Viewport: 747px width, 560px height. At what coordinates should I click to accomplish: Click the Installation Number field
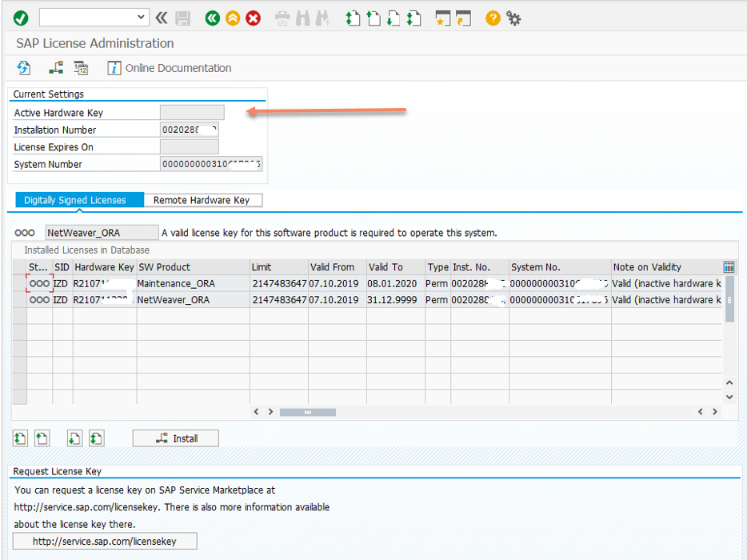(189, 130)
